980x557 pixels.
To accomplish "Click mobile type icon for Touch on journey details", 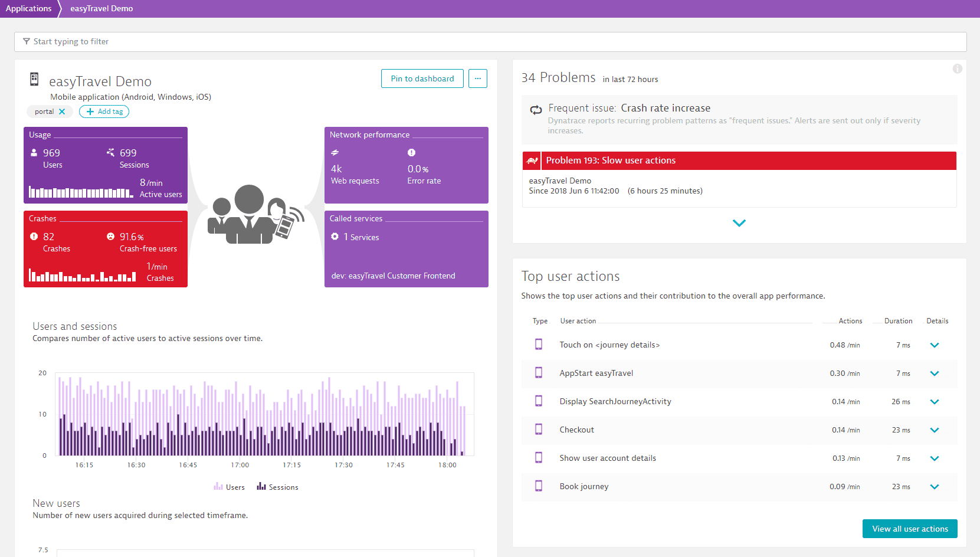I will 539,344.
